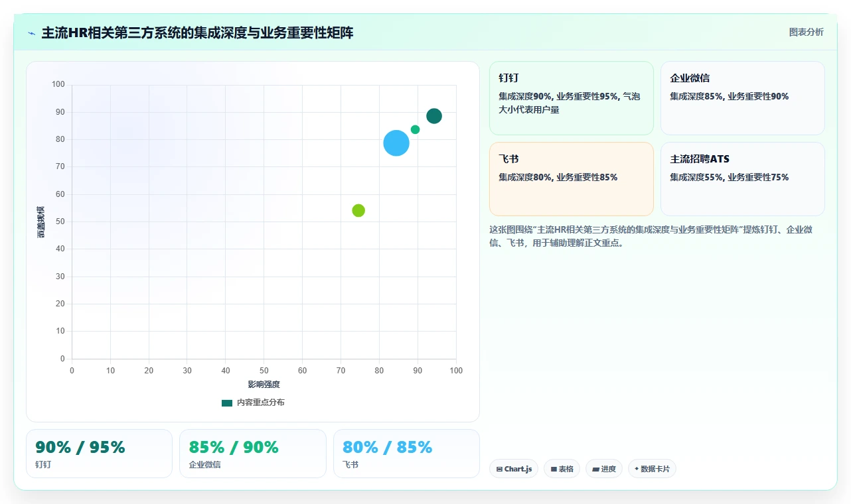
Task: Click the 90% / 95% 钉钉 stat card
Action: point(99,454)
